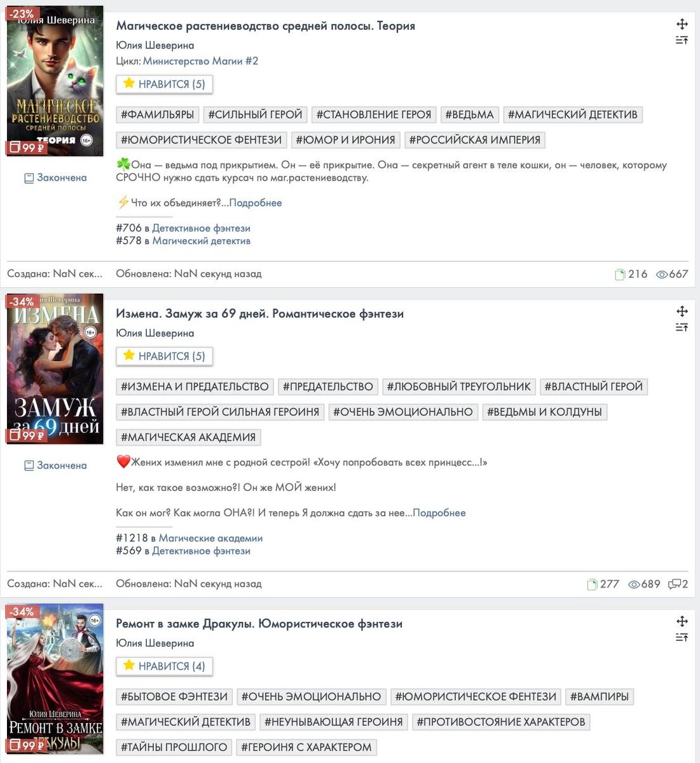Select tag #ПРЕДАТЕЛЬСТВО

point(327,387)
